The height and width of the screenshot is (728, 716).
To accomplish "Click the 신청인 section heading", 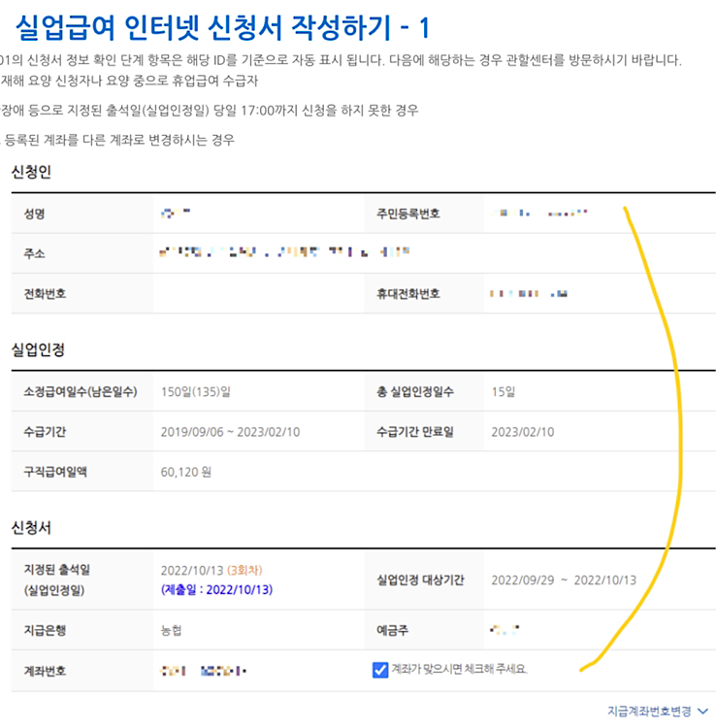I will tap(31, 172).
